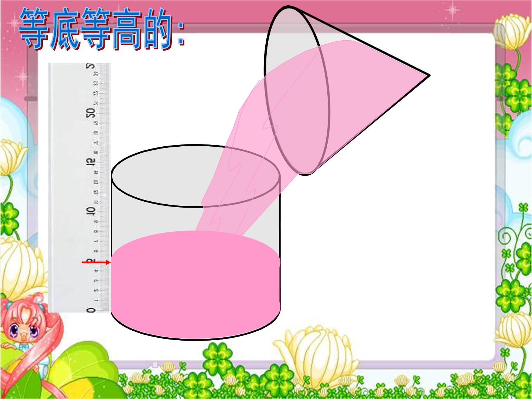Select the zero mark at the ruler bottom
The height and width of the screenshot is (399, 532).
pos(91,310)
